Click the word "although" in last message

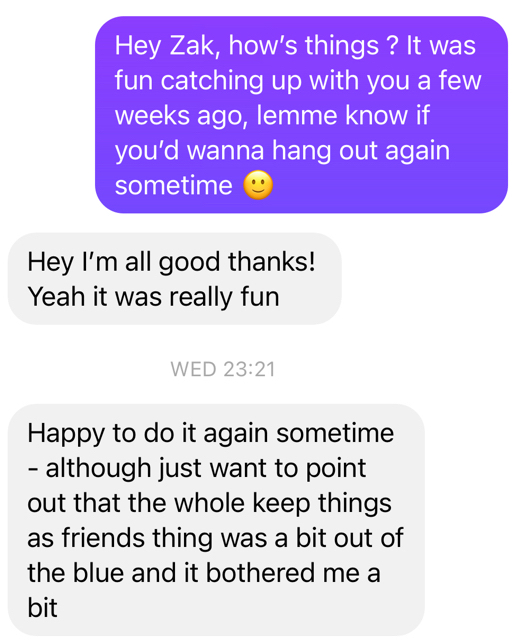tap(98, 469)
